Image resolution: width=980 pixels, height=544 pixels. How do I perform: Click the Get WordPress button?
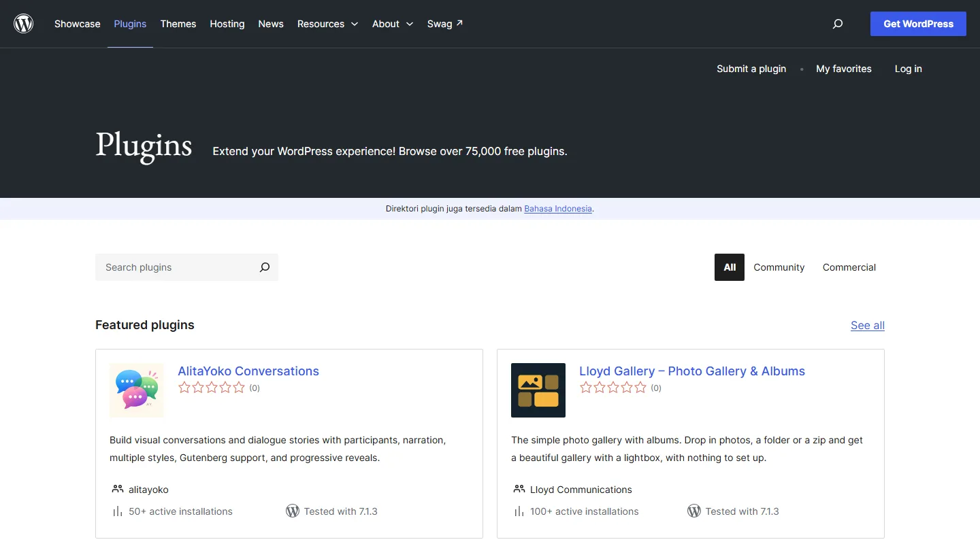point(918,24)
